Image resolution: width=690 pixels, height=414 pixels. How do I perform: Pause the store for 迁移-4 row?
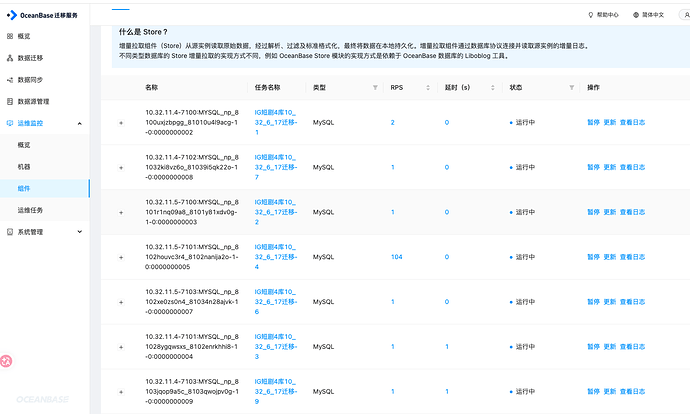click(593, 257)
